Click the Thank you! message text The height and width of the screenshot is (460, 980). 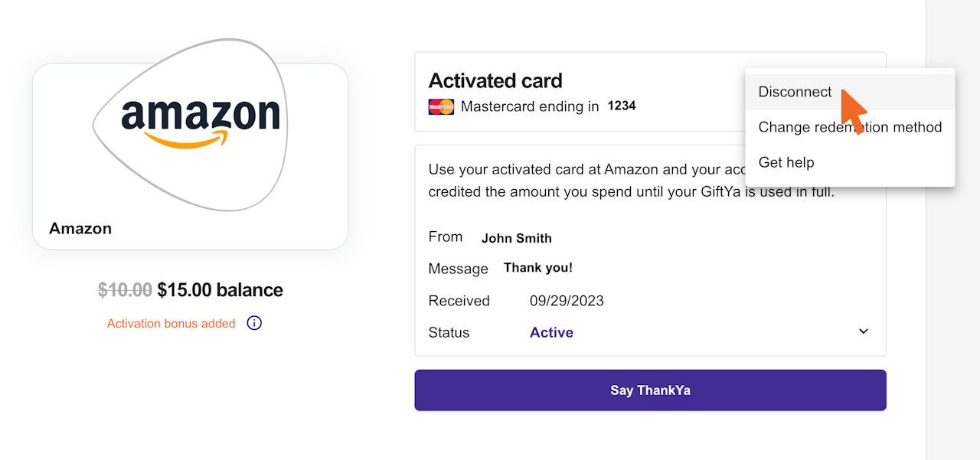(537, 268)
